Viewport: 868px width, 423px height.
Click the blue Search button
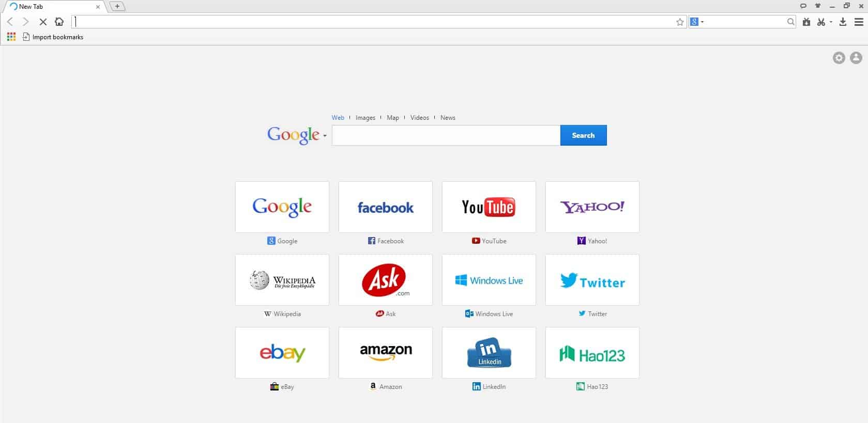click(583, 135)
